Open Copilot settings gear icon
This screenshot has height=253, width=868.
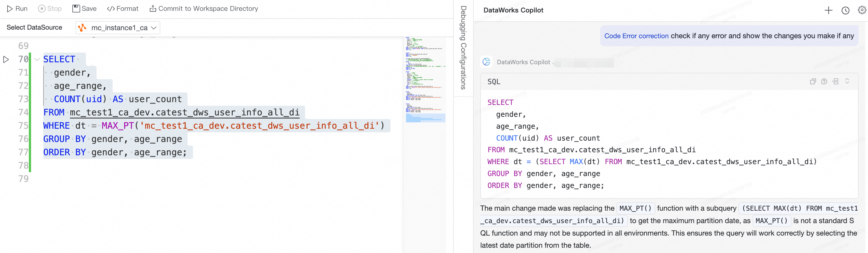pyautogui.click(x=862, y=11)
